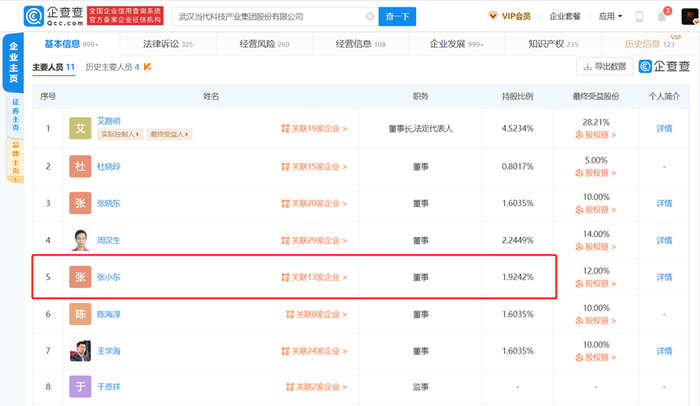This screenshot has width=700, height=406.
Task: Open 详情 link for 张小东
Action: click(x=664, y=277)
